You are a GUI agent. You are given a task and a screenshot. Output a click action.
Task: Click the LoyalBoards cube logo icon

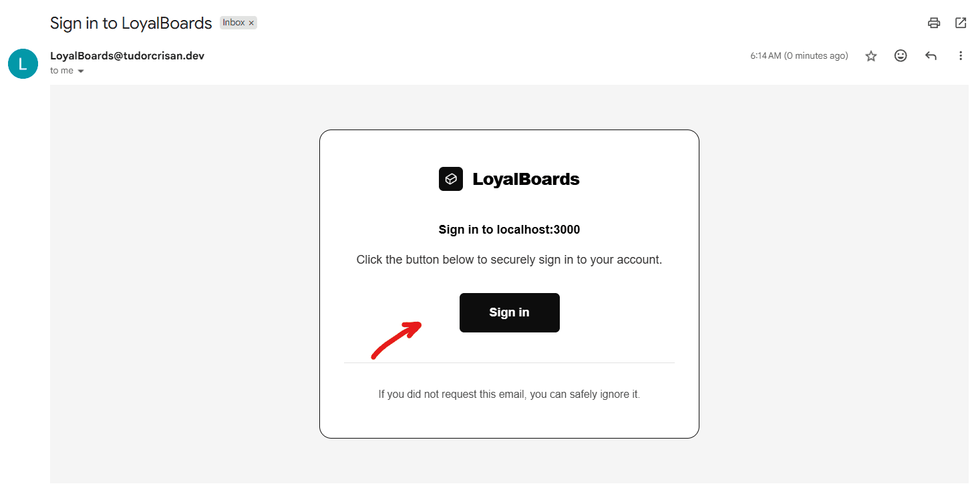click(451, 179)
